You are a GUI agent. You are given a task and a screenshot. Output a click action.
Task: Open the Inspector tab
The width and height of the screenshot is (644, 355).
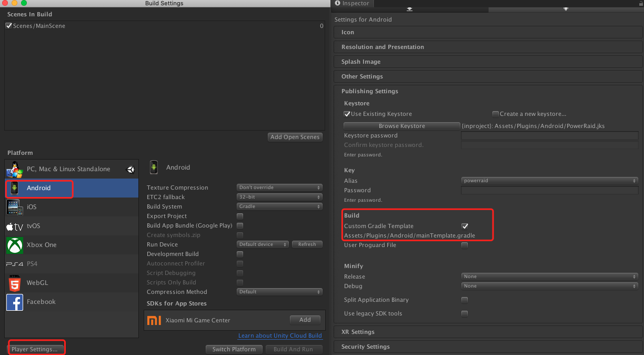[353, 3]
